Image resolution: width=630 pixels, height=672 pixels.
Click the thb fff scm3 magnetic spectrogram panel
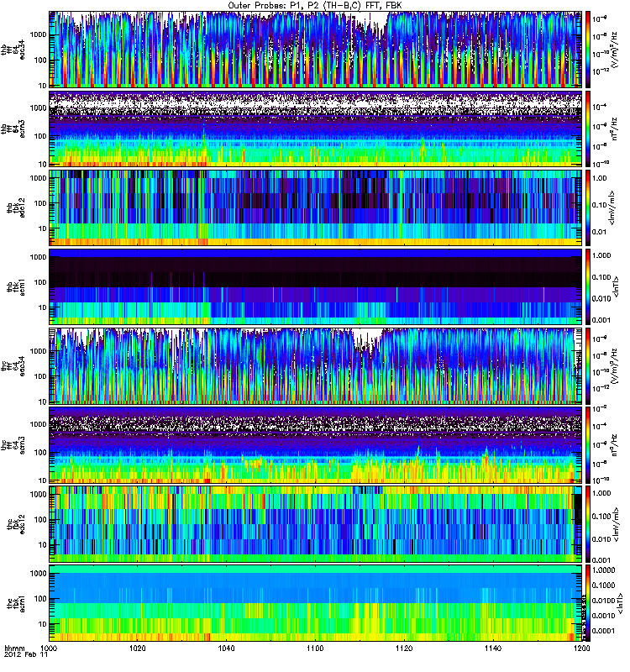[316, 129]
